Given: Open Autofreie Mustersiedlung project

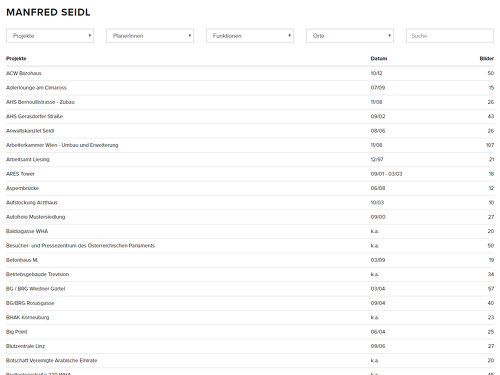Looking at the screenshot, I should pyautogui.click(x=36, y=217).
